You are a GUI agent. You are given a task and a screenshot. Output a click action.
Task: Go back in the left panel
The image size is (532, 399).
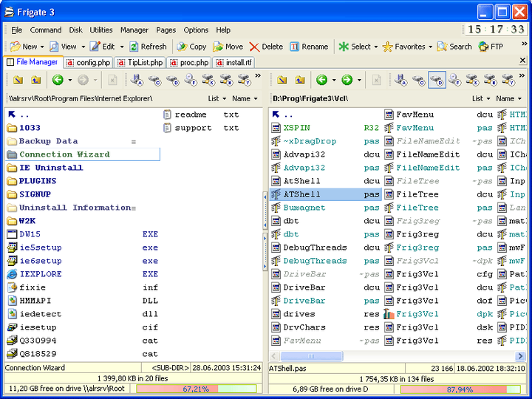pos(58,80)
